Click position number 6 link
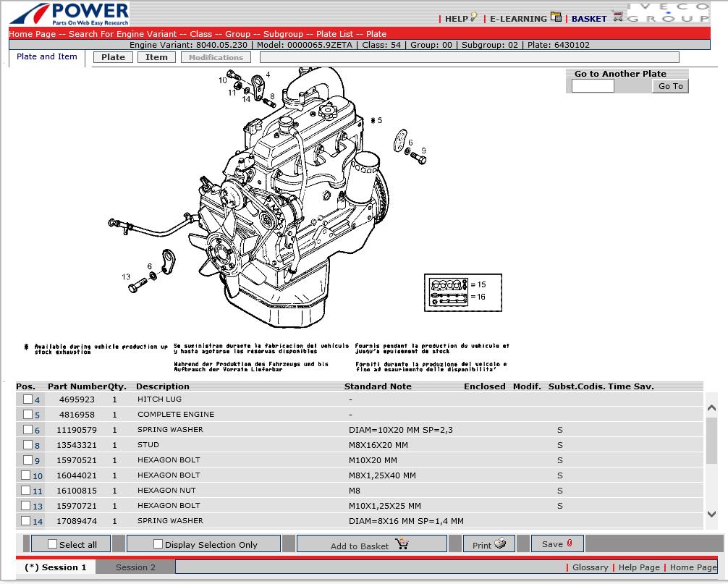Viewport: 728px width, 584px height. coord(37,431)
